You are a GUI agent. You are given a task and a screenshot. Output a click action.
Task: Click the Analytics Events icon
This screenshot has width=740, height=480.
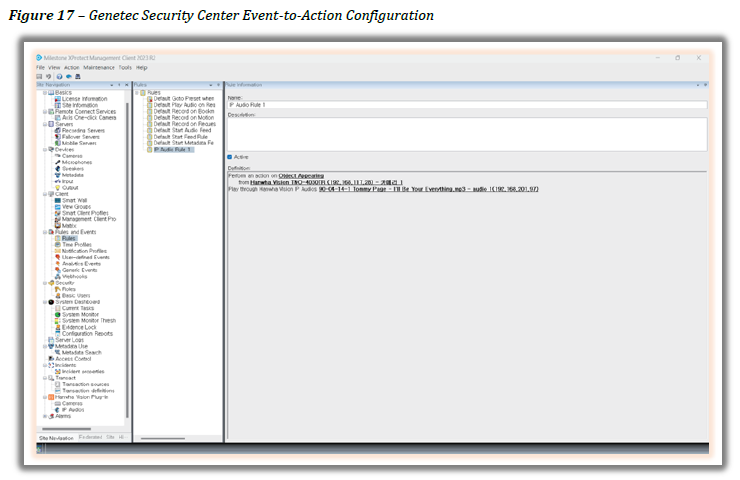[58, 263]
